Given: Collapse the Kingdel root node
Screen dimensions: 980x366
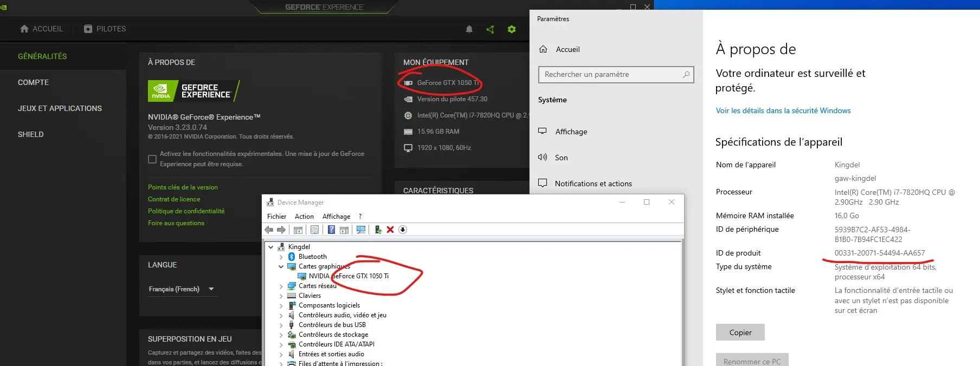Looking at the screenshot, I should tap(271, 247).
